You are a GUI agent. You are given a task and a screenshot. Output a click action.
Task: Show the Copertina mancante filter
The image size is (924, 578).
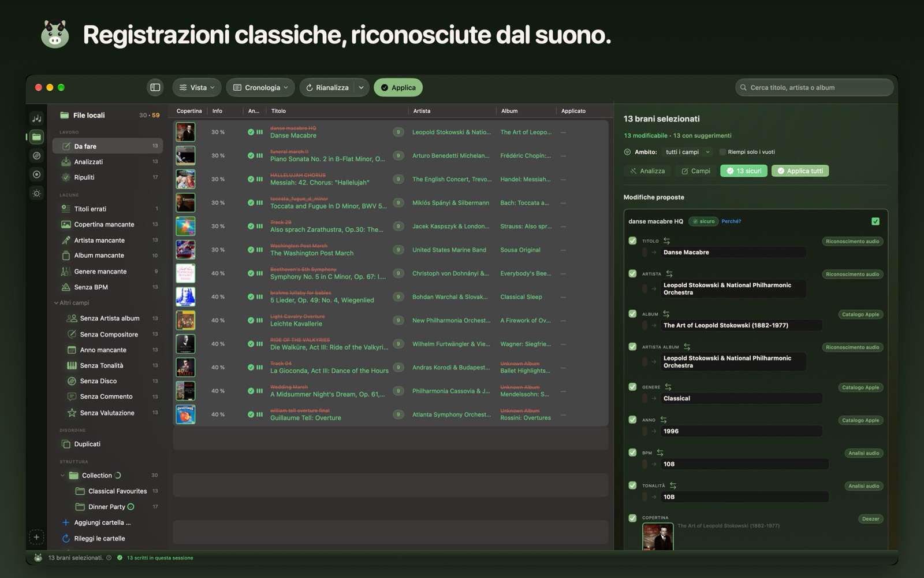click(x=107, y=224)
